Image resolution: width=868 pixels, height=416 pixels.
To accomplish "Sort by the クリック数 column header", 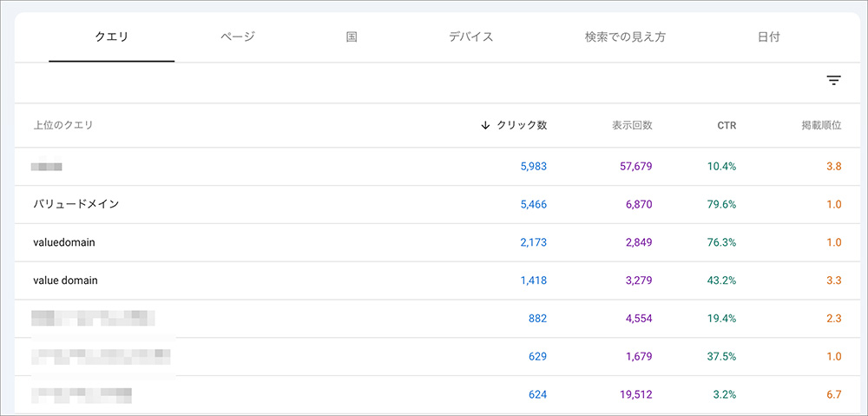I will pos(522,125).
